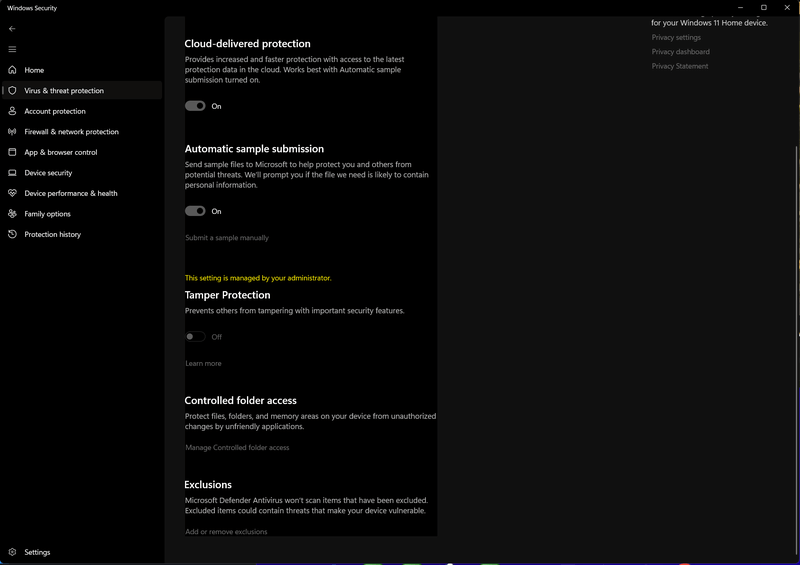This screenshot has width=800, height=565.
Task: Click the Tamper Protection heading
Action: [x=228, y=295]
